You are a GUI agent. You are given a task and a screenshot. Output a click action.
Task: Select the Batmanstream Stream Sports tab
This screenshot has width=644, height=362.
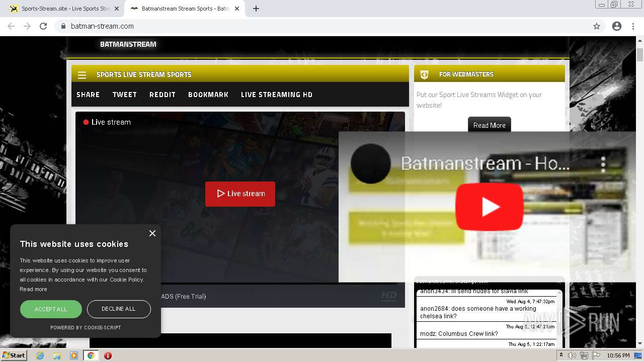pos(184,9)
